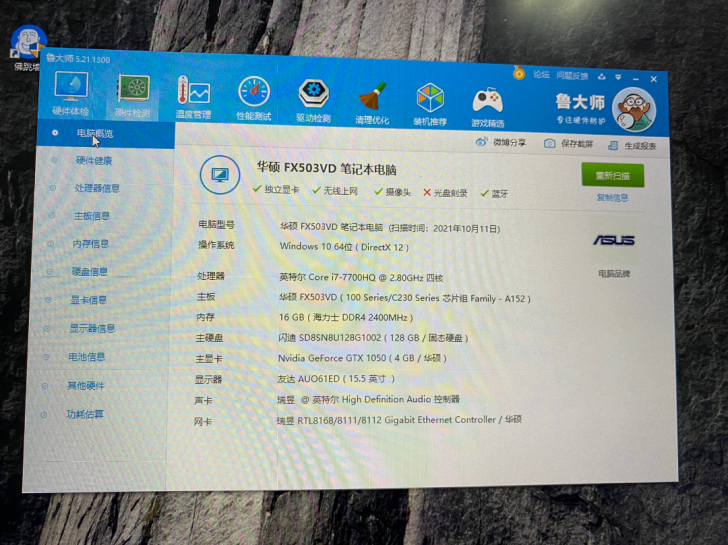The width and height of the screenshot is (728, 545).
Task: Click the Core i7-7700HQ processor value
Action: pyautogui.click(x=361, y=277)
